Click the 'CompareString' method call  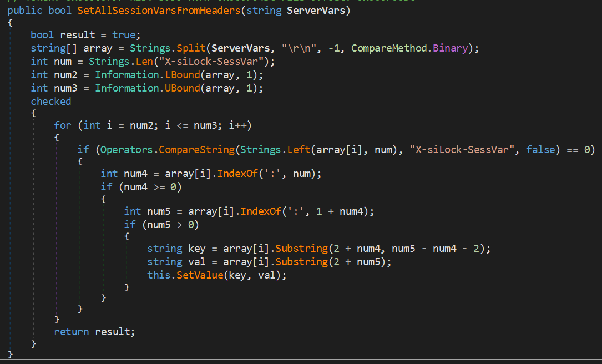[x=197, y=150]
